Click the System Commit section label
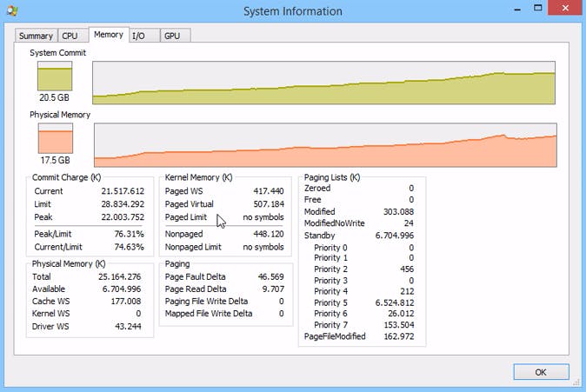 58,53
